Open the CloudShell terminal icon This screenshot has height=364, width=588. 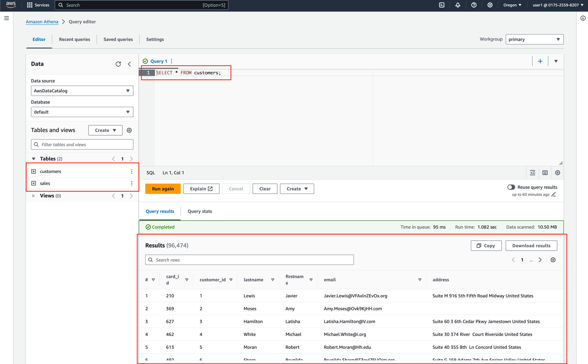click(441, 5)
